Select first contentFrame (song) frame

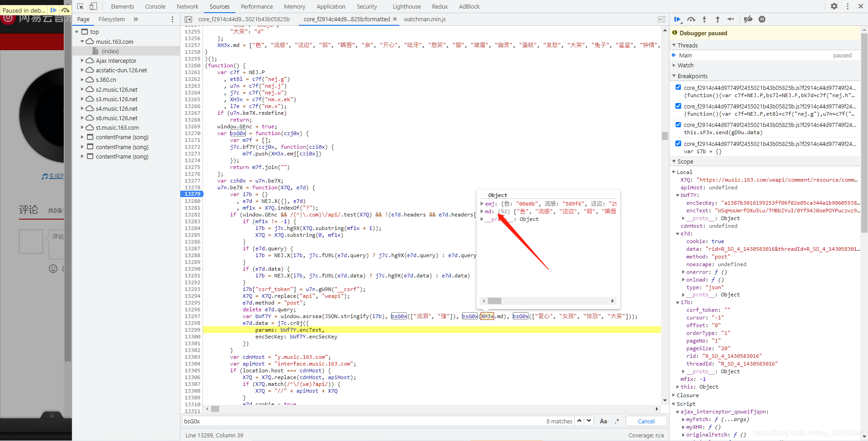[122, 137]
